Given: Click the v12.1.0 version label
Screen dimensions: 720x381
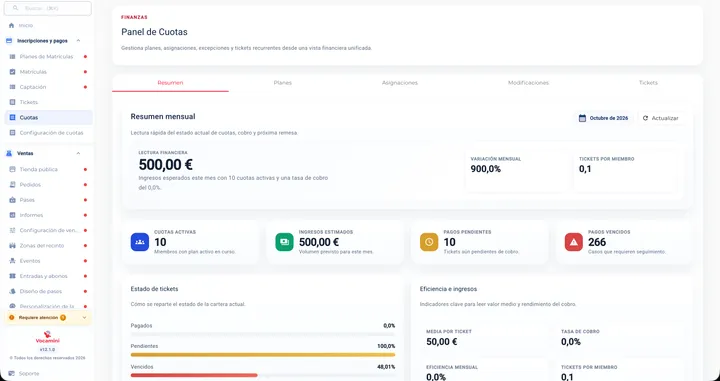Looking at the screenshot, I should click(47, 349).
